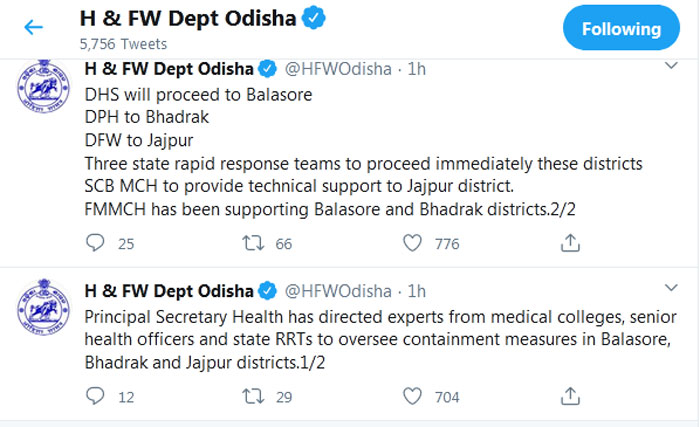The width and height of the screenshot is (700, 427).
Task: Open @HFWOdisha handle in first tweet
Action: [x=338, y=69]
